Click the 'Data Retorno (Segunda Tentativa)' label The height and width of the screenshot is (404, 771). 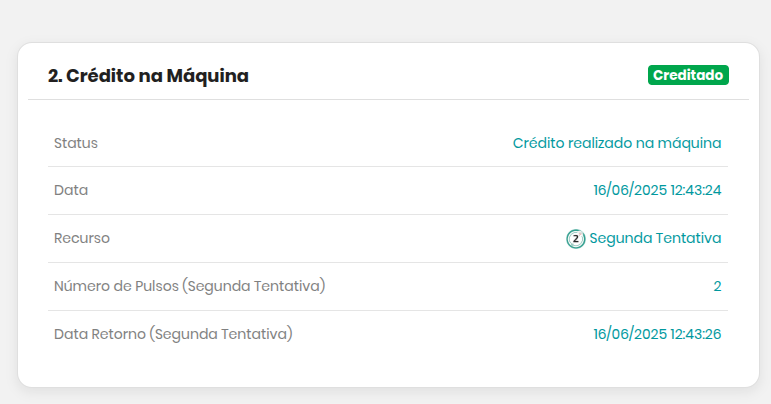pos(173,334)
